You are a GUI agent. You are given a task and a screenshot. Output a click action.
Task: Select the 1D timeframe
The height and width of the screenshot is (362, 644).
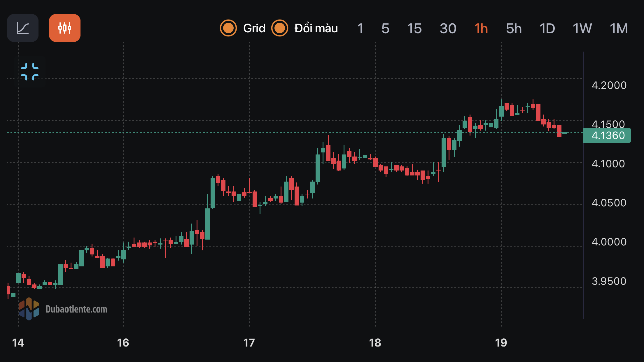pyautogui.click(x=547, y=29)
